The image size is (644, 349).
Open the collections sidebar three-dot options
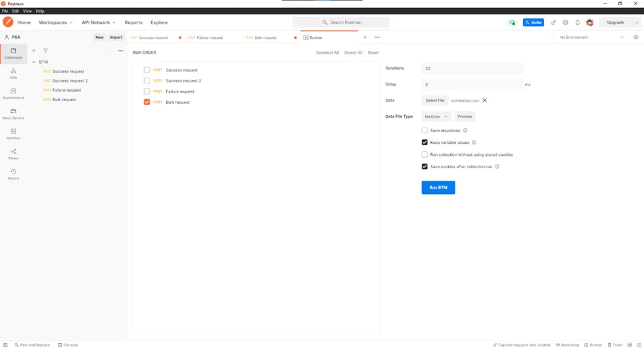point(121,51)
